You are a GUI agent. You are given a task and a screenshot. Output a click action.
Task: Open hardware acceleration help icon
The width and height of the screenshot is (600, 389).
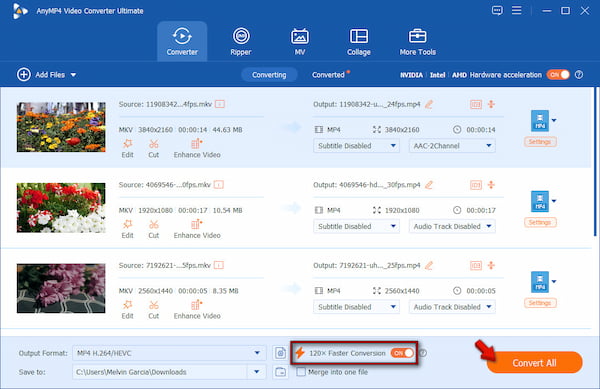click(x=579, y=75)
